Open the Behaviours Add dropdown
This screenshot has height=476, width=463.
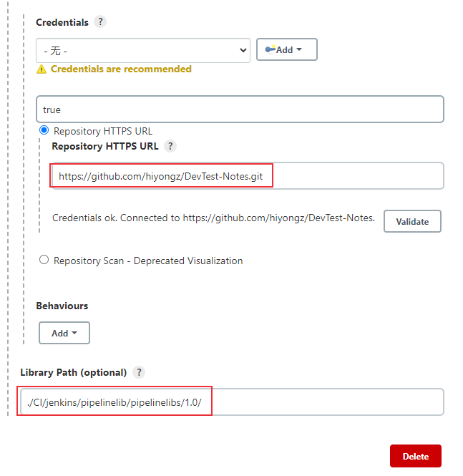(x=64, y=333)
